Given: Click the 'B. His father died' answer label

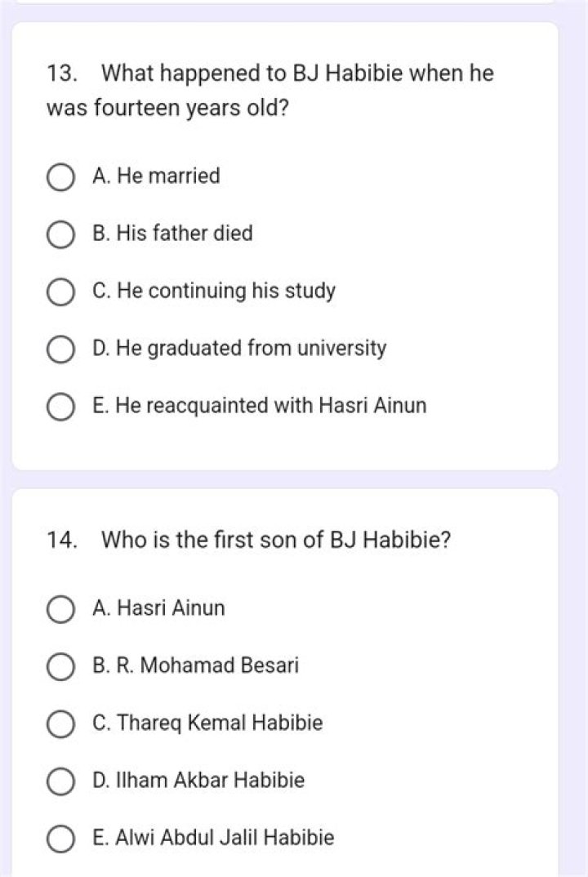Looking at the screenshot, I should [x=173, y=234].
